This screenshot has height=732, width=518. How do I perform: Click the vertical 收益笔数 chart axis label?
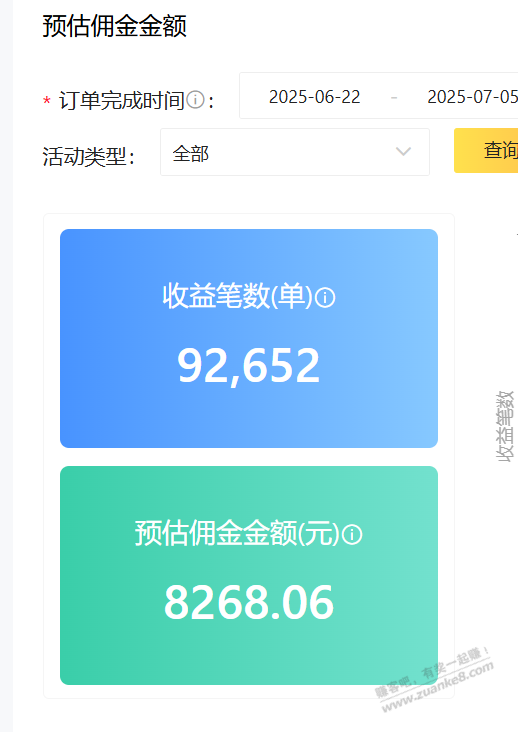pos(504,427)
